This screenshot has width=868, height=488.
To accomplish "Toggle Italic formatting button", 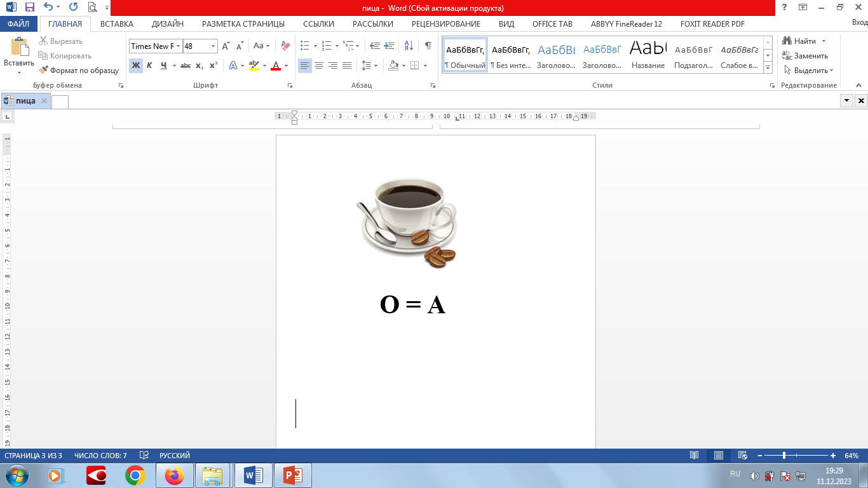I will pyautogui.click(x=149, y=65).
